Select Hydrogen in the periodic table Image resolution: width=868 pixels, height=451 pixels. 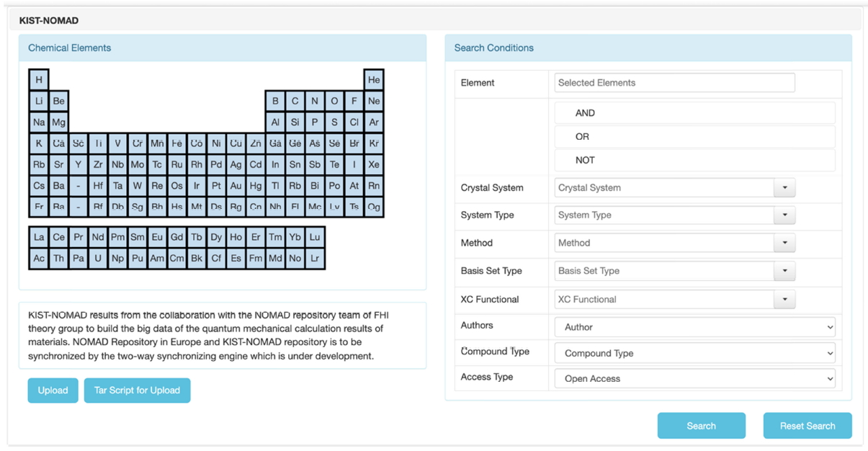(39, 80)
